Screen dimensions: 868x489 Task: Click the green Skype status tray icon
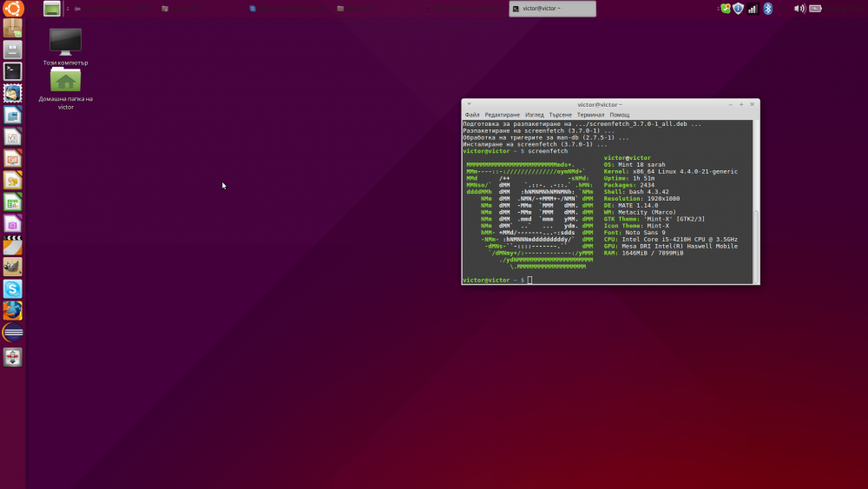point(725,9)
